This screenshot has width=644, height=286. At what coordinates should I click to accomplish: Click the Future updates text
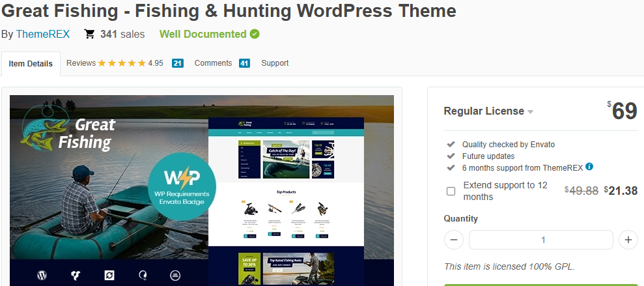[x=488, y=156]
